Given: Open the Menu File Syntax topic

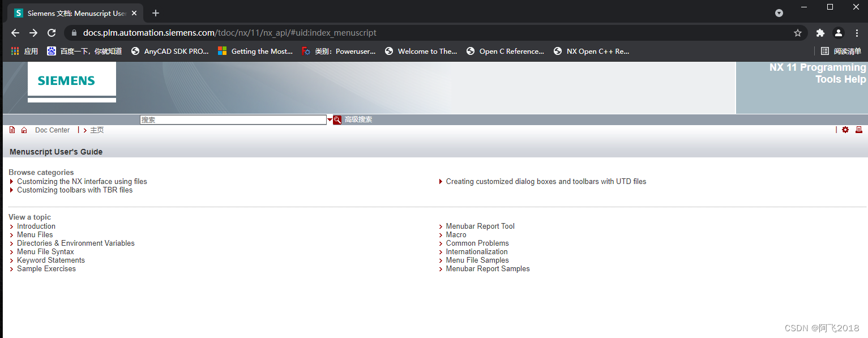Looking at the screenshot, I should click(x=45, y=252).
